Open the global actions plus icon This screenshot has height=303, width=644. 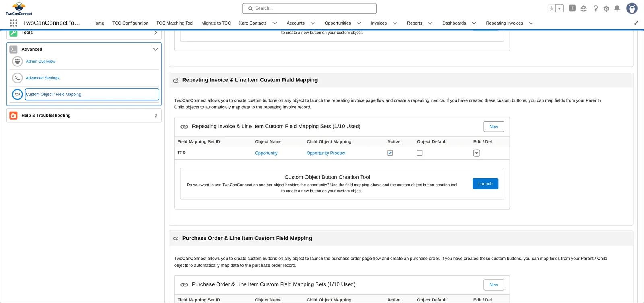[x=572, y=8]
